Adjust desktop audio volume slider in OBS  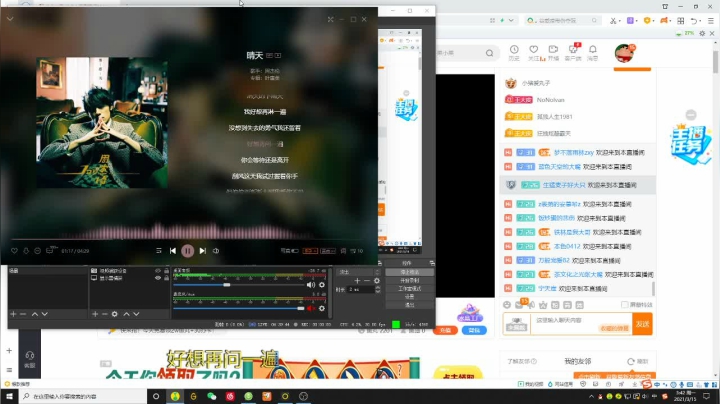click(x=238, y=285)
